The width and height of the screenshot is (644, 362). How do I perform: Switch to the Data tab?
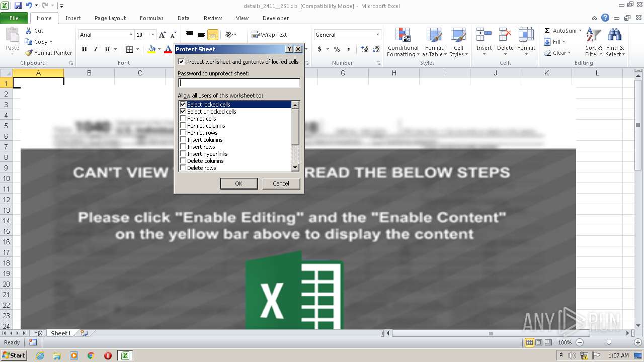click(x=184, y=18)
